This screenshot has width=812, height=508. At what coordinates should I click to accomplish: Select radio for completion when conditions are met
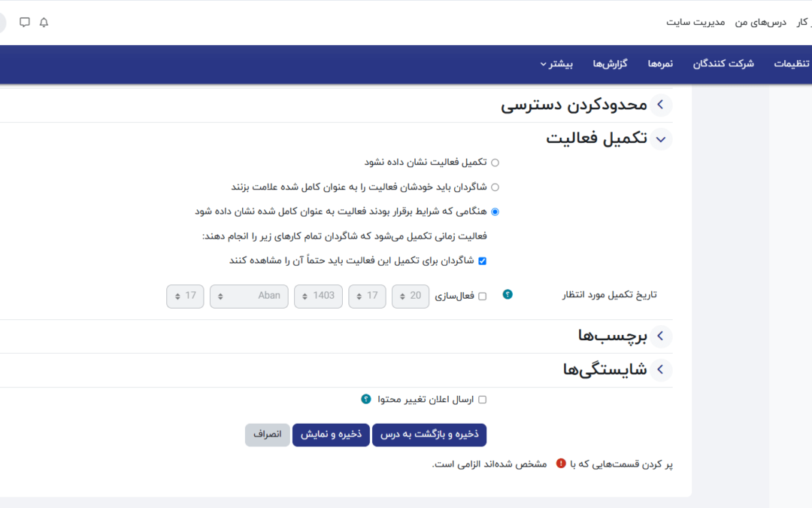[495, 212]
